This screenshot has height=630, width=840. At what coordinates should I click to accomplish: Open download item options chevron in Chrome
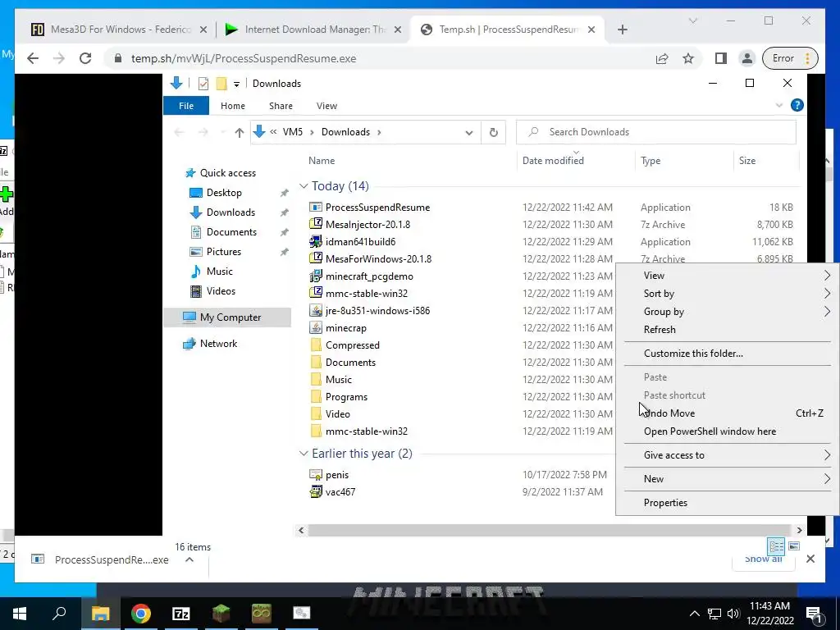click(x=189, y=559)
